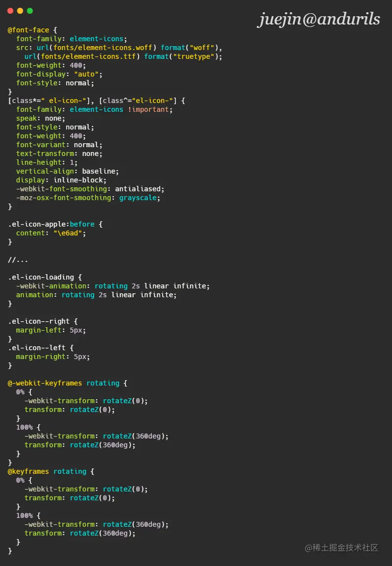
Task: Click the "text-transform: none;" line
Action: pyautogui.click(x=59, y=154)
